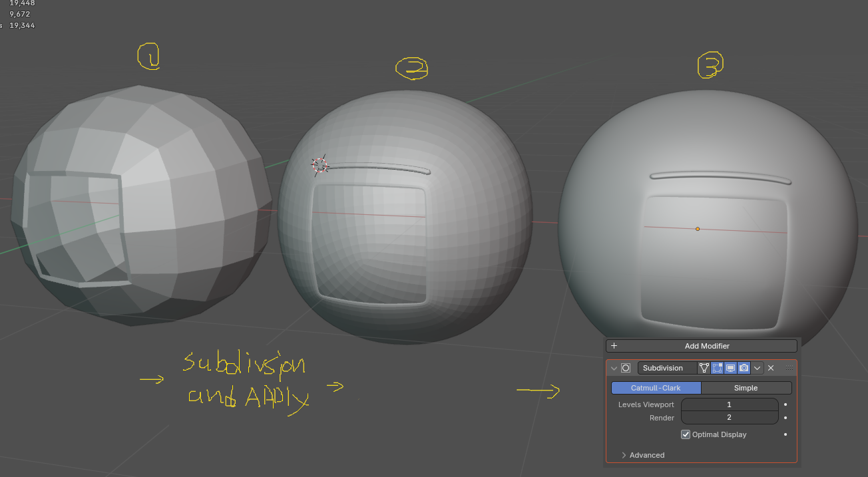The image size is (868, 477).
Task: Select Catmull-Clark subdivision type
Action: [x=656, y=388]
